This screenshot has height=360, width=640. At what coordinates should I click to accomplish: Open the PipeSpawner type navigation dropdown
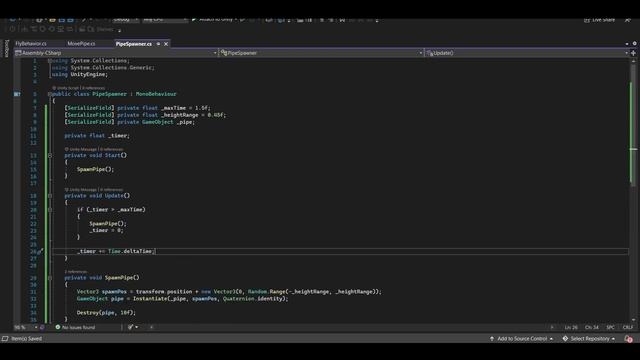321,53
